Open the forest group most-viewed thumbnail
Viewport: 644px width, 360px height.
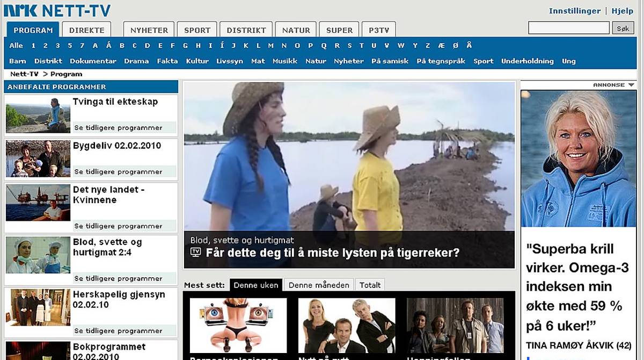455,326
